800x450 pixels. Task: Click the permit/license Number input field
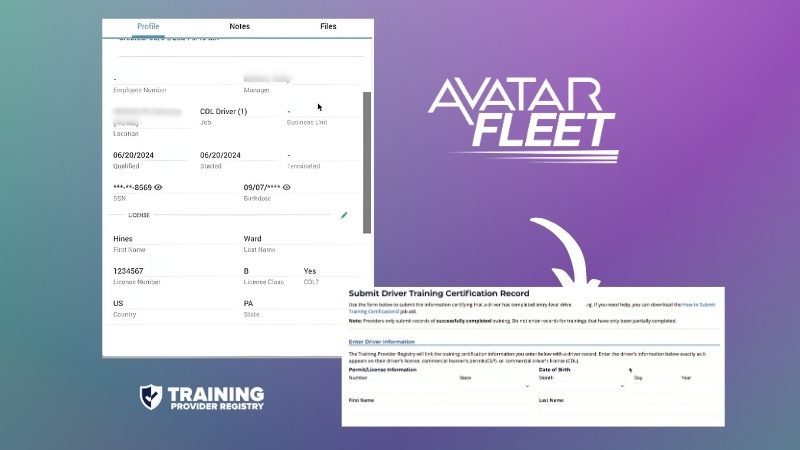click(x=400, y=386)
